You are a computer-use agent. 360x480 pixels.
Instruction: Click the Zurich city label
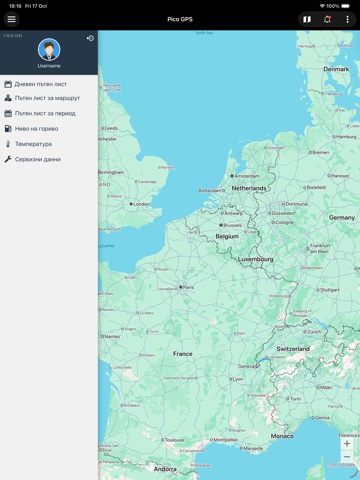click(314, 332)
